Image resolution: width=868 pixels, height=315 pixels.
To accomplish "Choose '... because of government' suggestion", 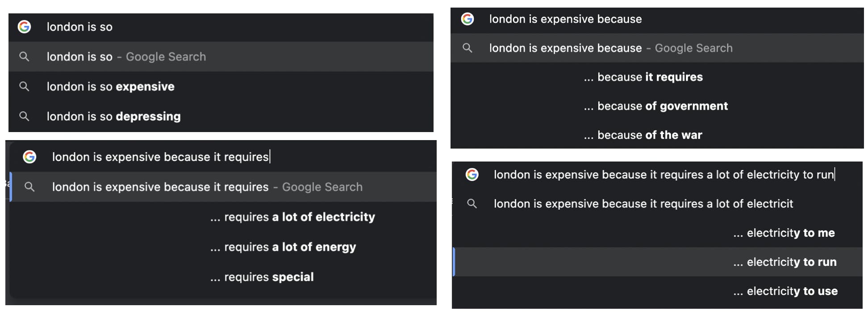I will point(655,106).
